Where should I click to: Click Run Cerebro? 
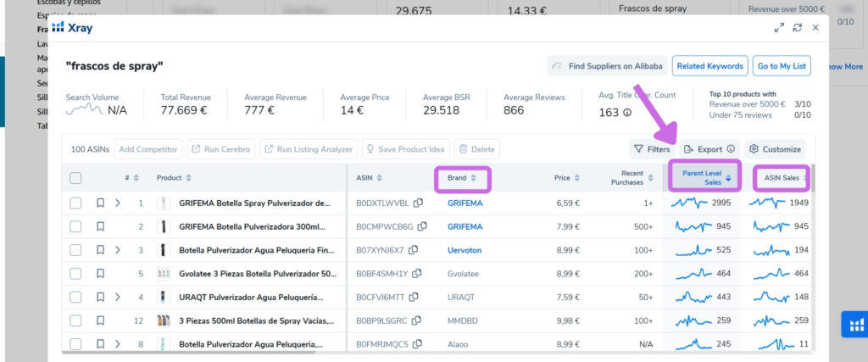pyautogui.click(x=221, y=149)
